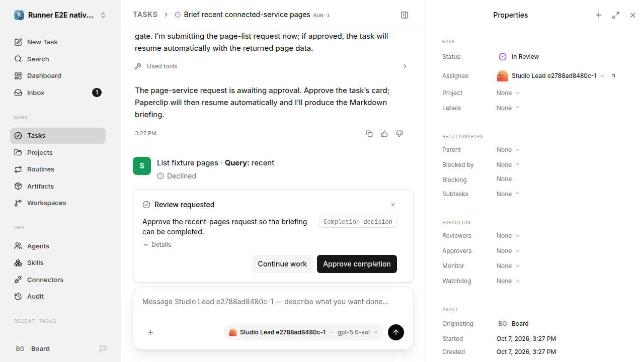Open the Skills icon
Image resolution: width=644 pixels, height=362 pixels.
click(x=18, y=263)
